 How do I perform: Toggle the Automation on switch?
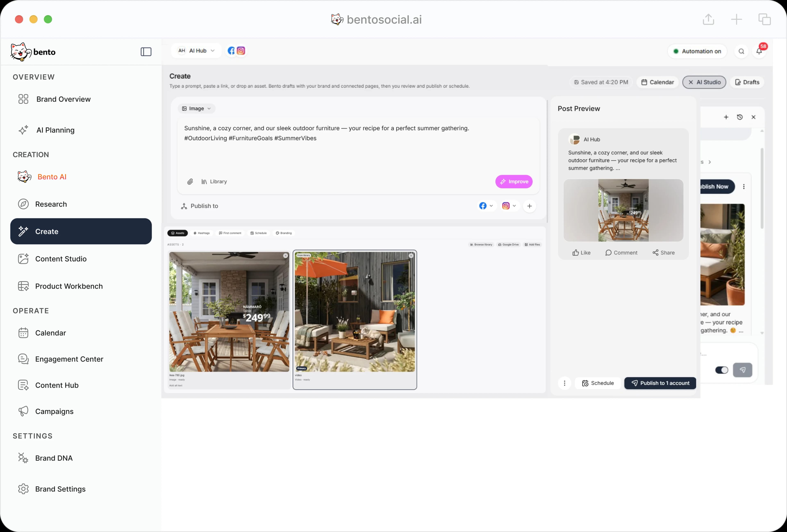(697, 51)
